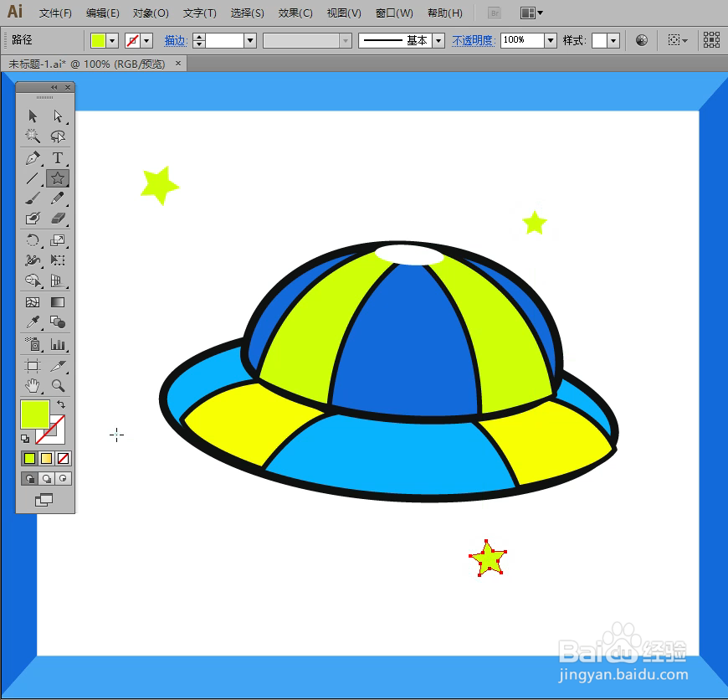Choose the Perspective Grid tool
The height and width of the screenshot is (700, 728).
pyautogui.click(x=58, y=281)
